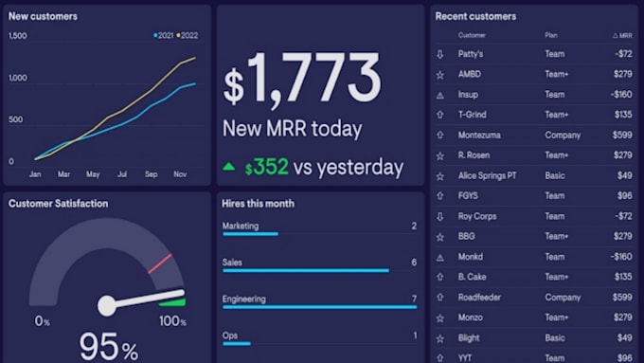Click the Plan column header
Image resolution: width=644 pixels, height=363 pixels.
tap(551, 35)
